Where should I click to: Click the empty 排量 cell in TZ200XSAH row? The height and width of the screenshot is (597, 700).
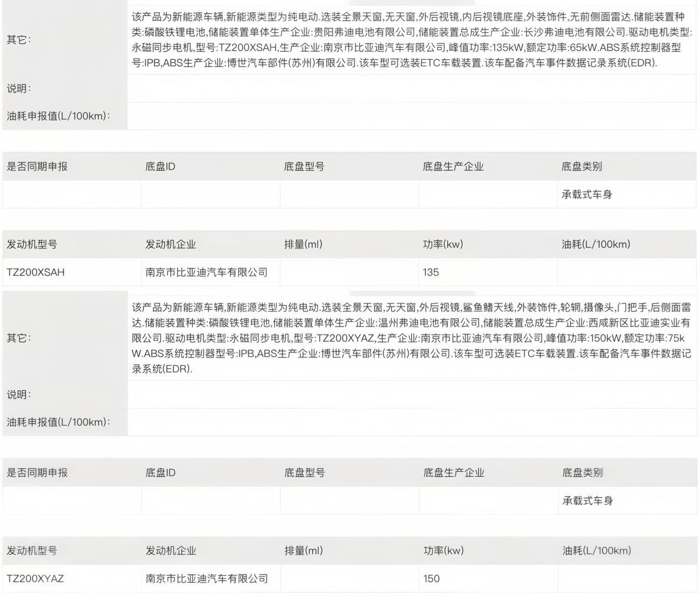[349, 272]
